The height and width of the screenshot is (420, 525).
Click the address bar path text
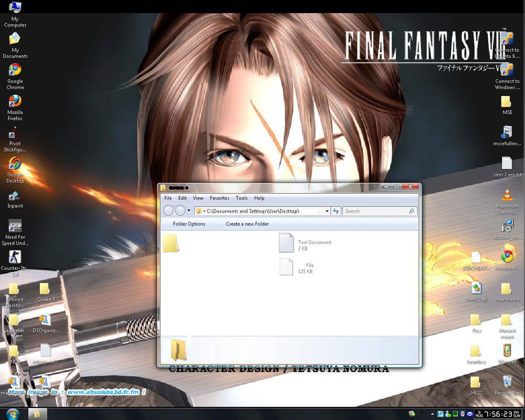click(253, 211)
